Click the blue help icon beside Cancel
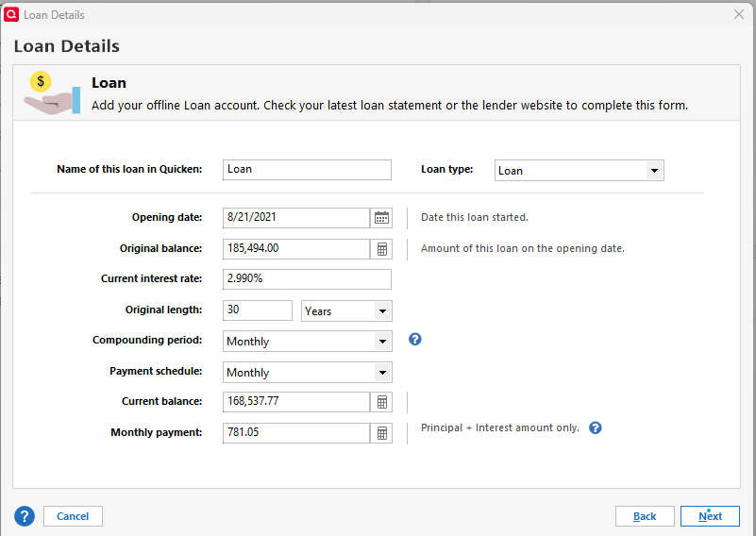The image size is (756, 536). coord(25,516)
